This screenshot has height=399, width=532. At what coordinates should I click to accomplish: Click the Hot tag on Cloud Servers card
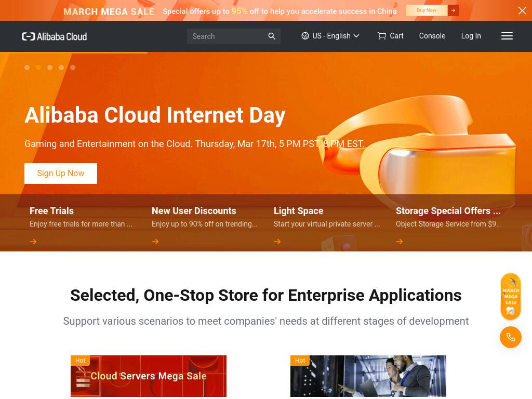coord(81,361)
